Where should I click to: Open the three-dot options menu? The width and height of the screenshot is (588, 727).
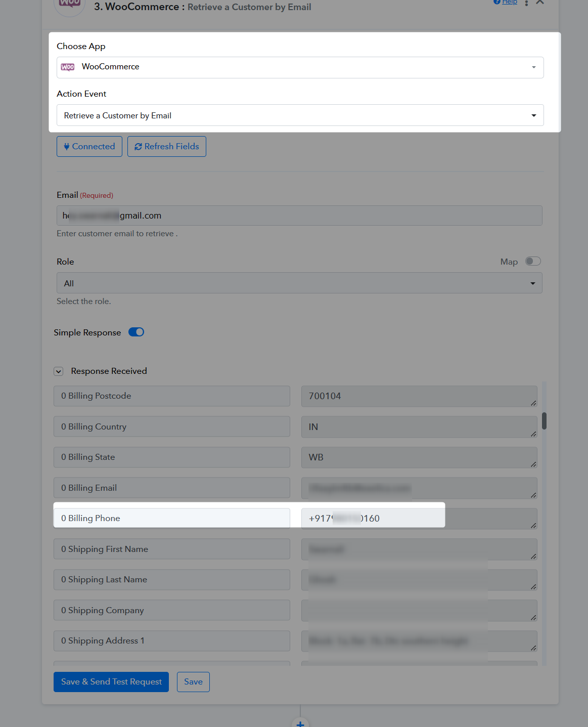click(526, 3)
